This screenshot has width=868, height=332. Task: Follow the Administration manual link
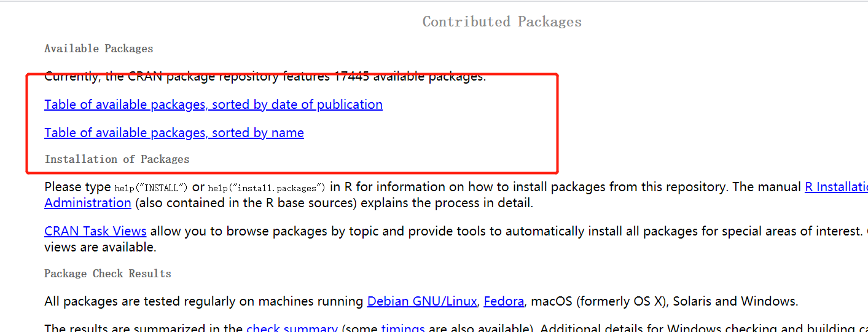pyautogui.click(x=88, y=203)
